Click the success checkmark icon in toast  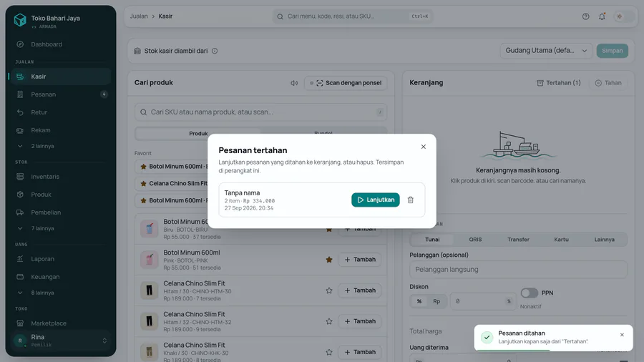pos(487,338)
